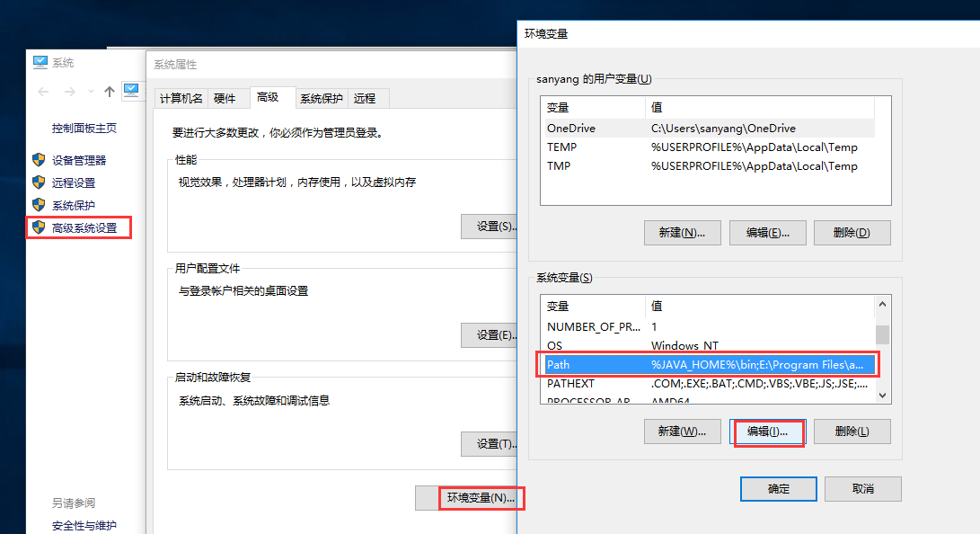Click 设置(E) button under 用户配置文件
Viewport: 980px width, 534px height.
click(x=490, y=335)
